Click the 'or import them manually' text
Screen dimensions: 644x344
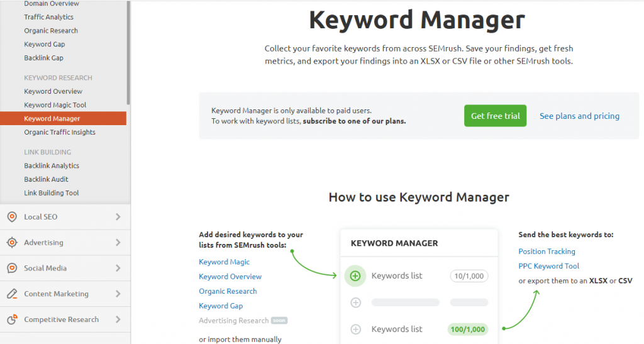[240, 340]
